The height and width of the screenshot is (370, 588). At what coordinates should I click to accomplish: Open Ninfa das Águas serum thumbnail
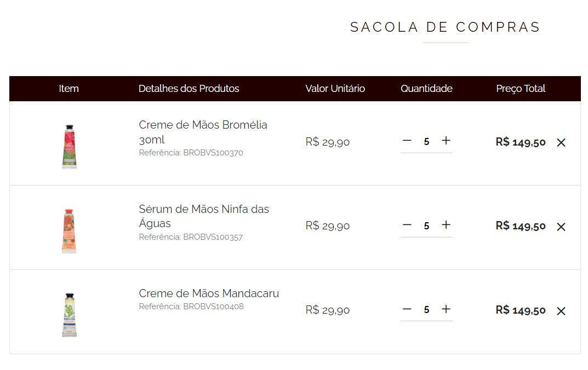tap(70, 230)
